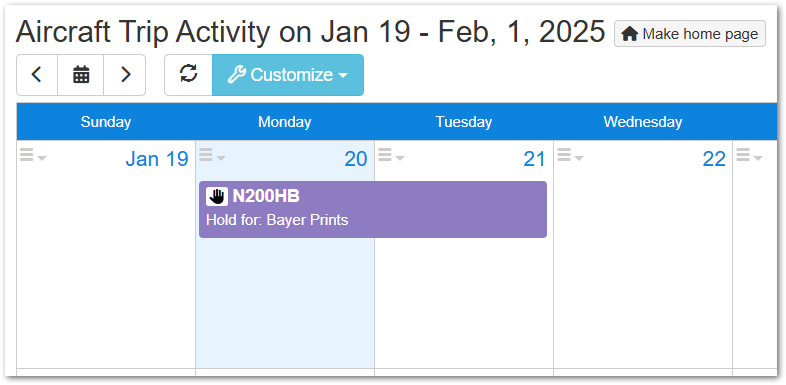Open the day 20 date link
The width and height of the screenshot is (786, 385).
pyautogui.click(x=356, y=159)
